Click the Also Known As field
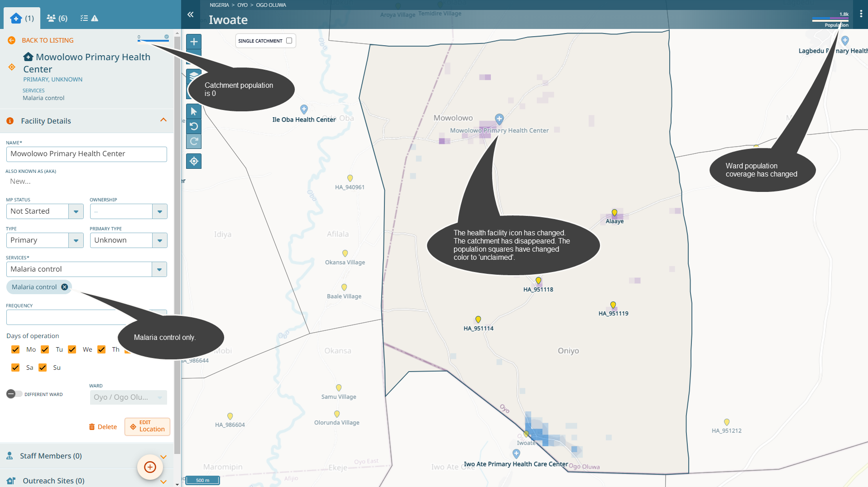The height and width of the screenshot is (487, 868). click(x=86, y=181)
